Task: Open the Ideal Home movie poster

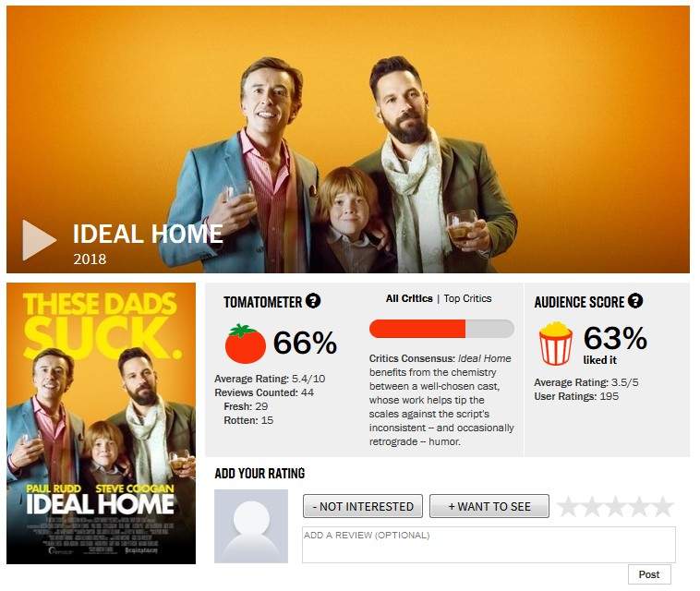Action: [101, 423]
